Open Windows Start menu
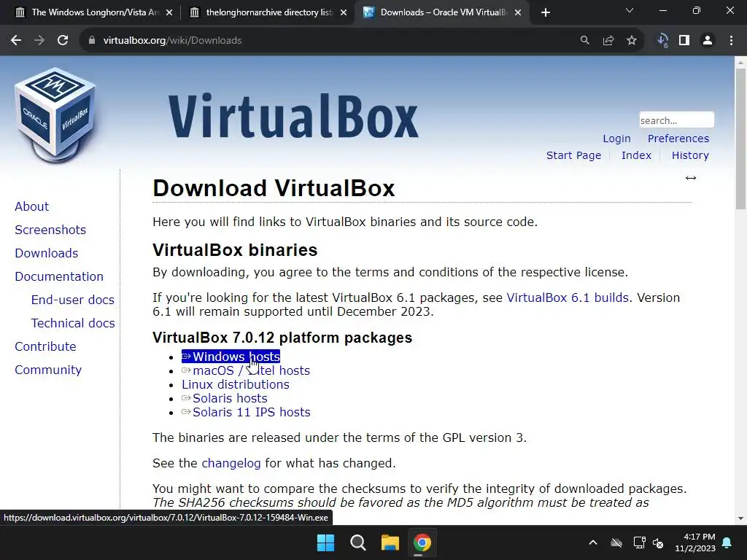Screen dimensions: 747x560 pos(326,542)
